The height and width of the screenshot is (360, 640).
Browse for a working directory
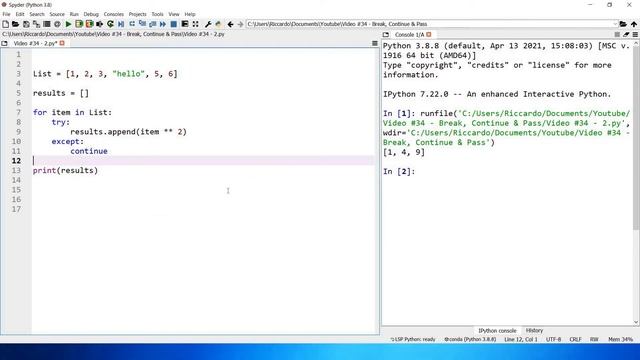pos(623,24)
